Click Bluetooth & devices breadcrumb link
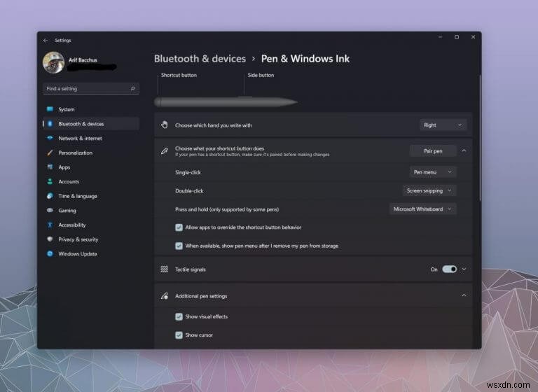This screenshot has height=392, width=538. pyautogui.click(x=200, y=59)
